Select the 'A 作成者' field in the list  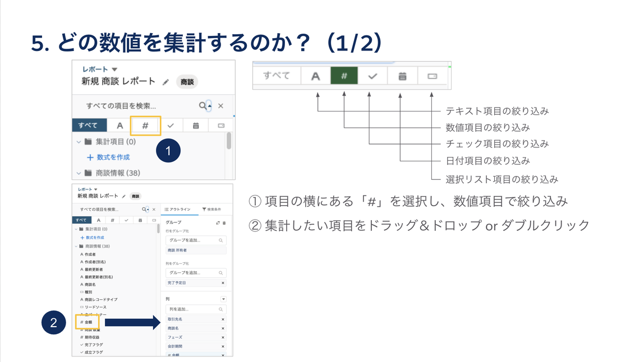point(88,254)
